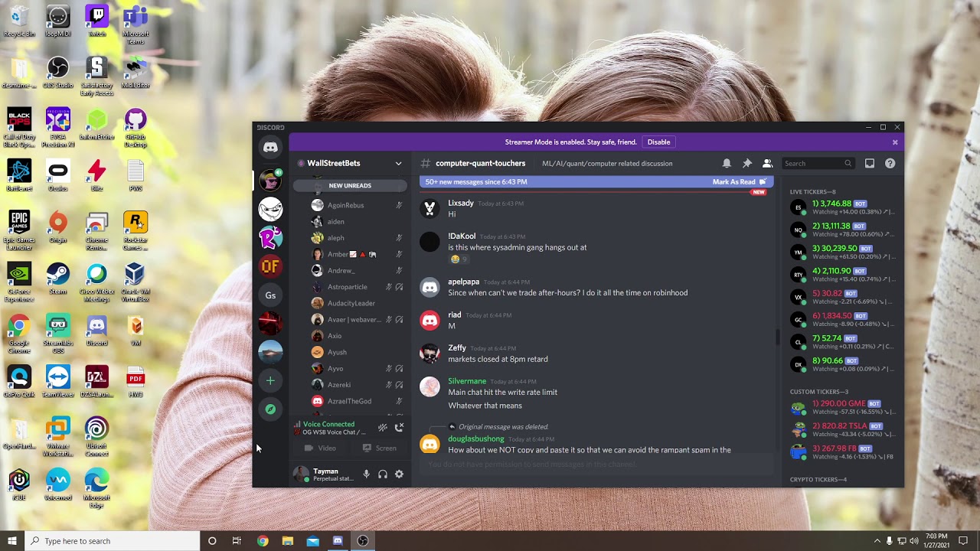Image resolution: width=980 pixels, height=551 pixels.
Task: Open Recycle Bin on desktop
Action: point(19,20)
